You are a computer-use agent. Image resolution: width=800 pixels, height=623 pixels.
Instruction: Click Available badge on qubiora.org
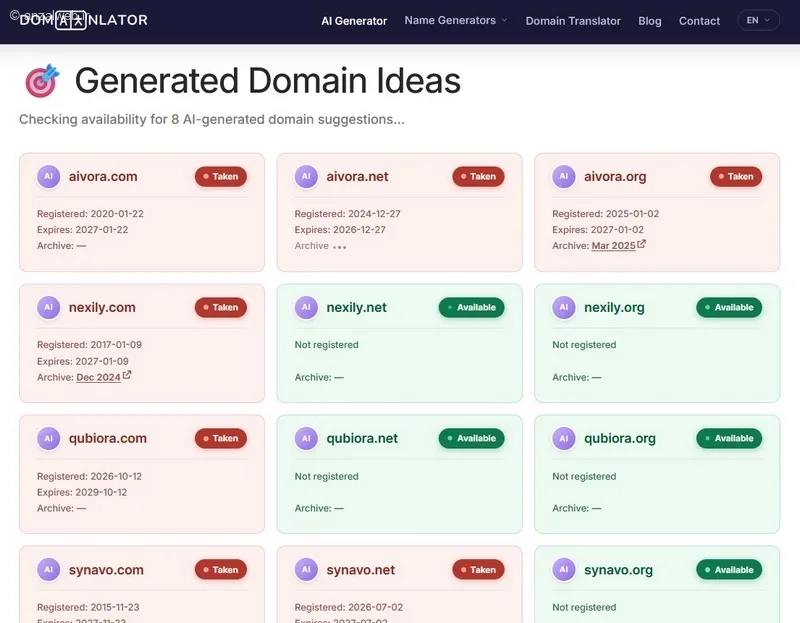pos(729,438)
